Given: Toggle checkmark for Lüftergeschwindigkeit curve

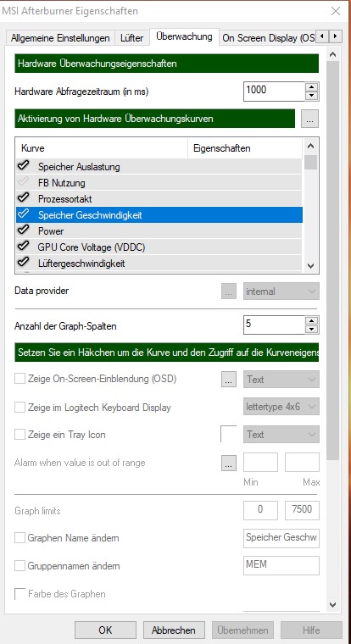Looking at the screenshot, I should tap(24, 262).
